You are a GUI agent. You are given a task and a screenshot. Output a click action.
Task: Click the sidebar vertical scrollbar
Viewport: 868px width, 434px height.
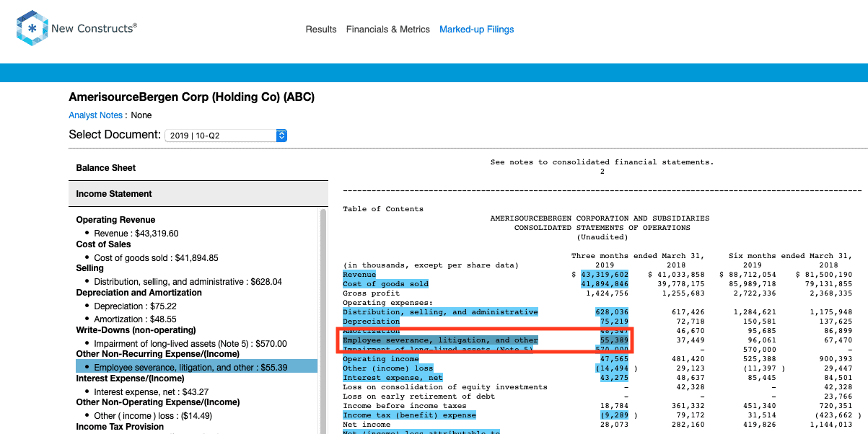(x=323, y=321)
